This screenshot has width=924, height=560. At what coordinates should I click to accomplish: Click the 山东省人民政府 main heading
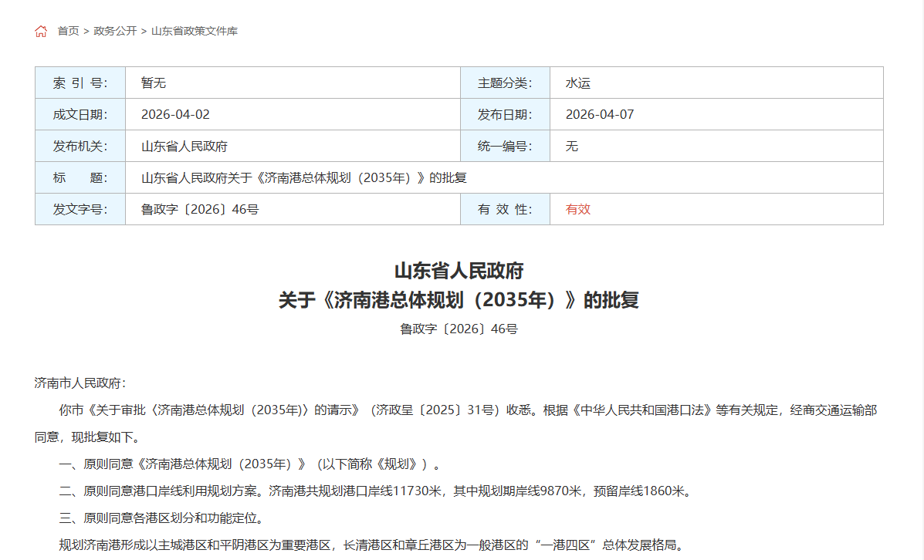(x=459, y=272)
